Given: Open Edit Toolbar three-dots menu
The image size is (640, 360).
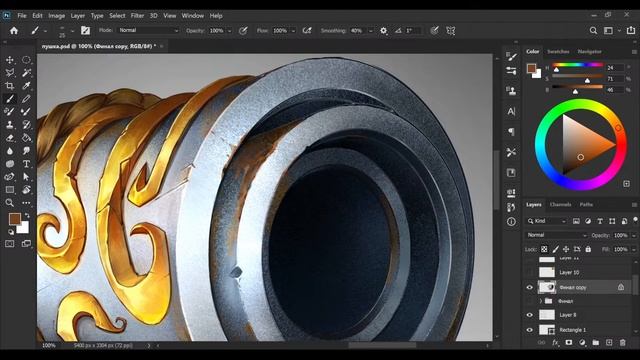Looking at the screenshot, I should [x=26, y=203].
